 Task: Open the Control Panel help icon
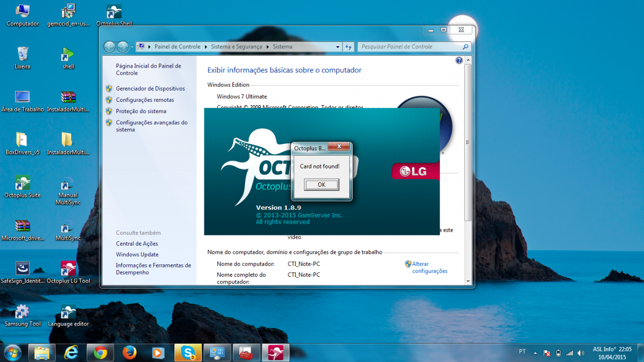tap(459, 61)
